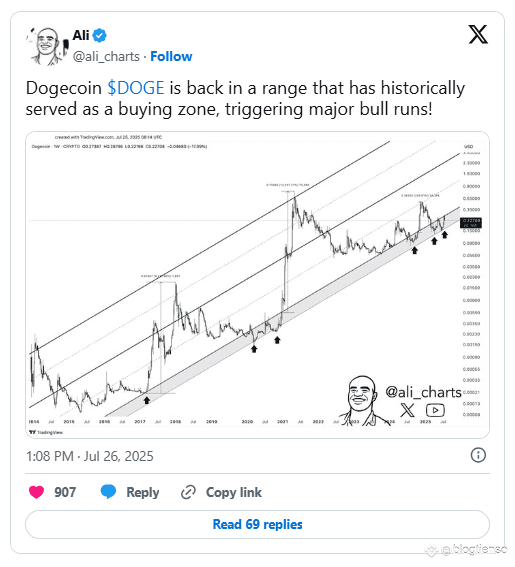Viewport: 515px width, 567px height.
Task: Click the Reply button label
Action: click(x=142, y=492)
